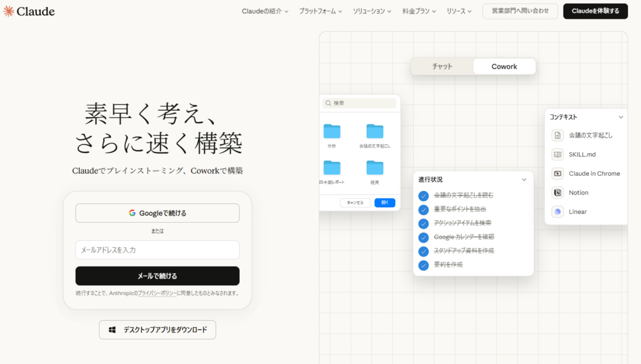This screenshot has height=364, width=641.
Task: Toggle the 要約を作成 checkmark
Action: coord(424,265)
